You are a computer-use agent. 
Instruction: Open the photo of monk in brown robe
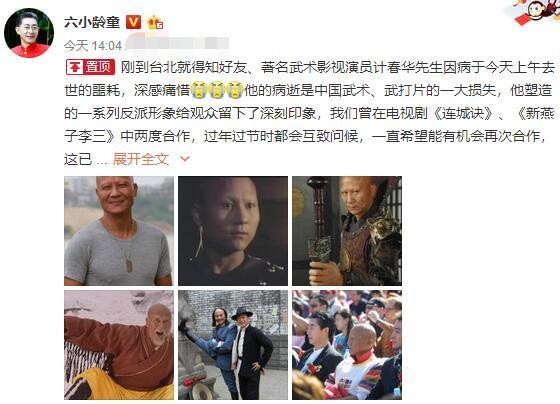[x=119, y=345]
